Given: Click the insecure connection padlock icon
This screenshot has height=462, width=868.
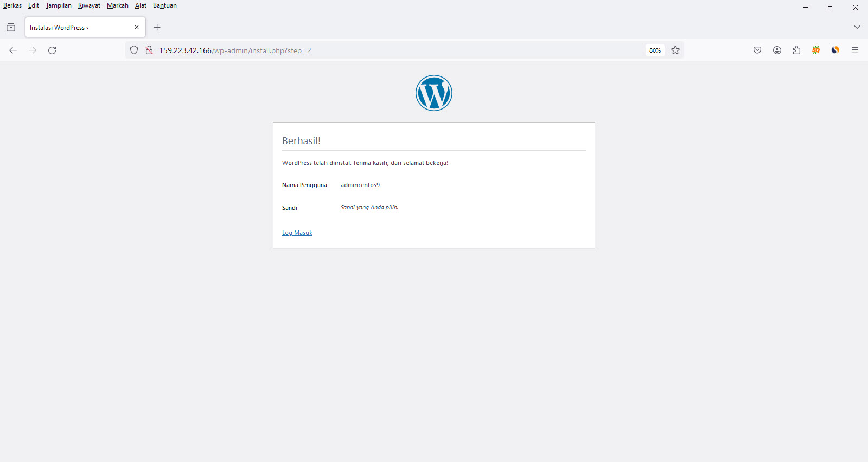Looking at the screenshot, I should tap(149, 50).
